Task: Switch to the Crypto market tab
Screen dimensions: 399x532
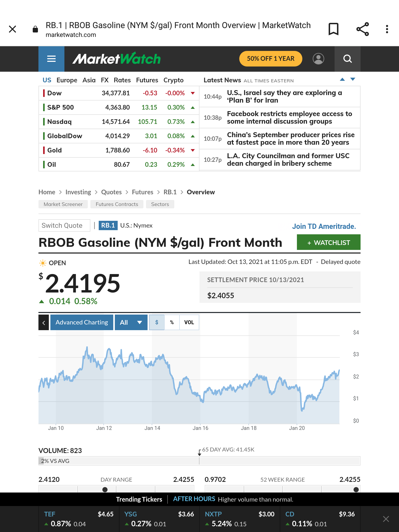Action: [173, 80]
